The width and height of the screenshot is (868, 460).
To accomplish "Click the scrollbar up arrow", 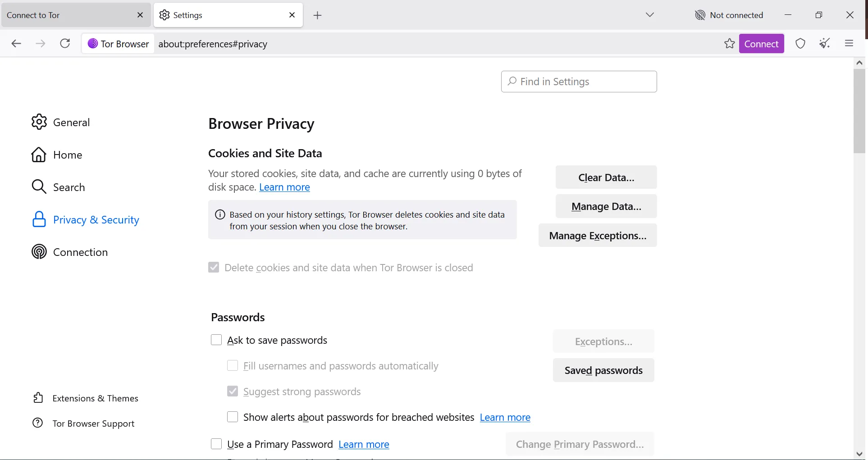I will [x=859, y=63].
